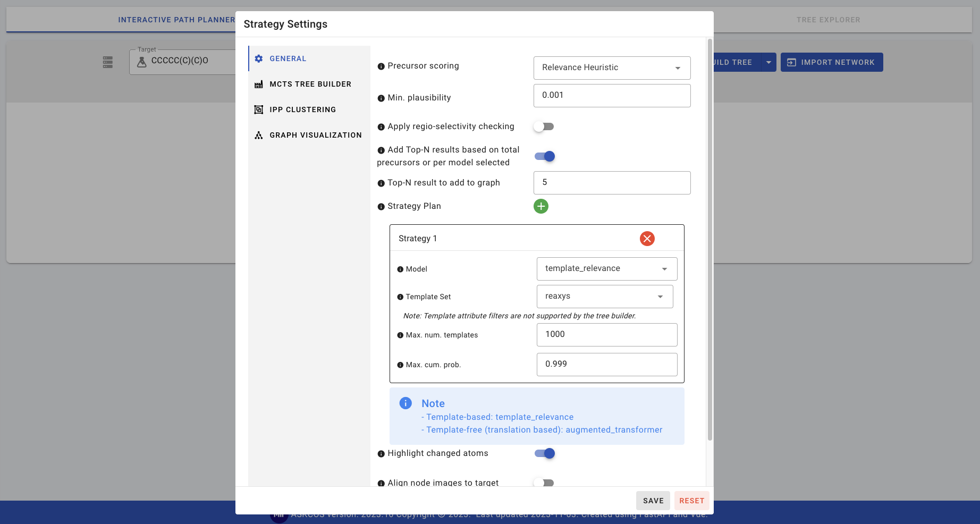Click the clustering icon beside IPP Clustering
980x524 pixels.
(259, 109)
